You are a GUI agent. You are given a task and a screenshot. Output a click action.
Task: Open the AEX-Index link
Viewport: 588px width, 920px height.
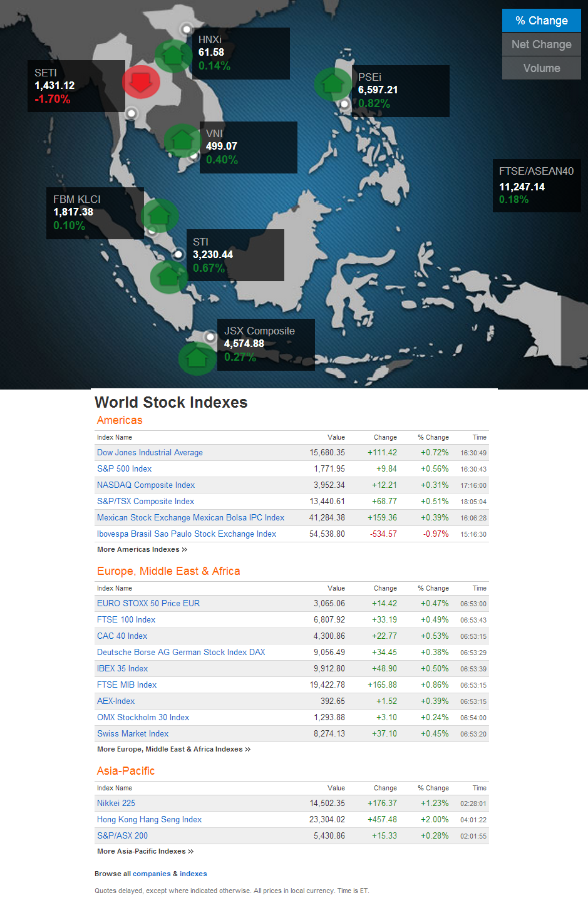[116, 701]
